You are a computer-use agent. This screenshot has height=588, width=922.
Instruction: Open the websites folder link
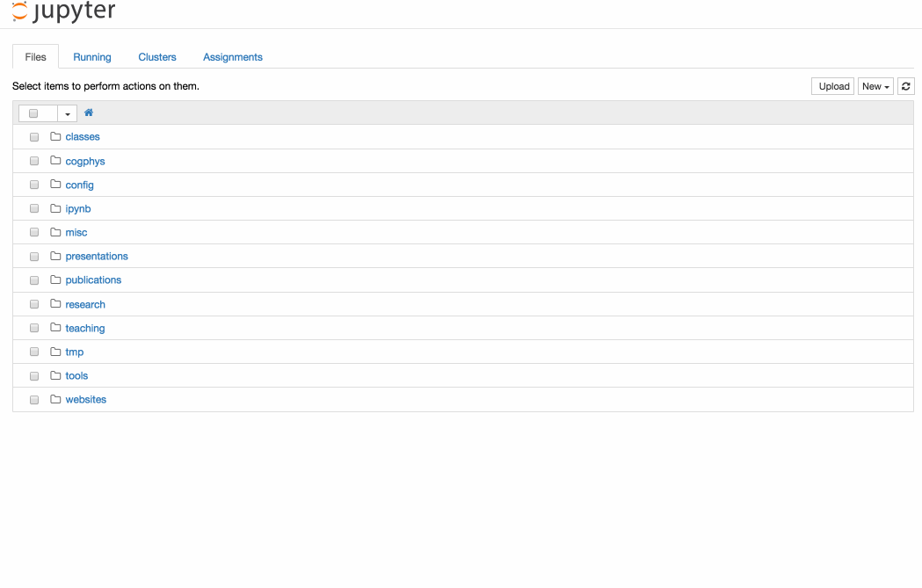point(86,399)
